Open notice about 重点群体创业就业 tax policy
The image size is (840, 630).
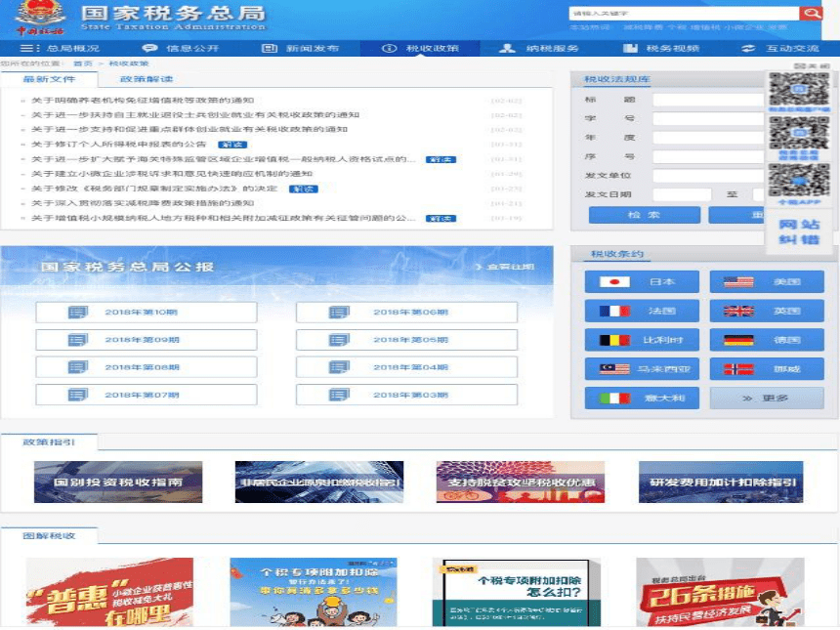click(x=189, y=129)
